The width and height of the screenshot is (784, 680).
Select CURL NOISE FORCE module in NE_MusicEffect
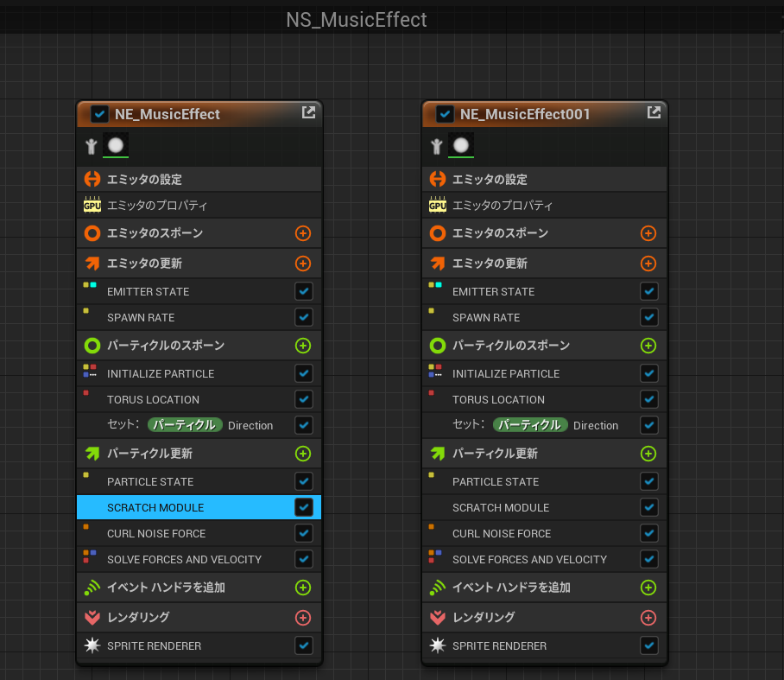pyautogui.click(x=199, y=533)
